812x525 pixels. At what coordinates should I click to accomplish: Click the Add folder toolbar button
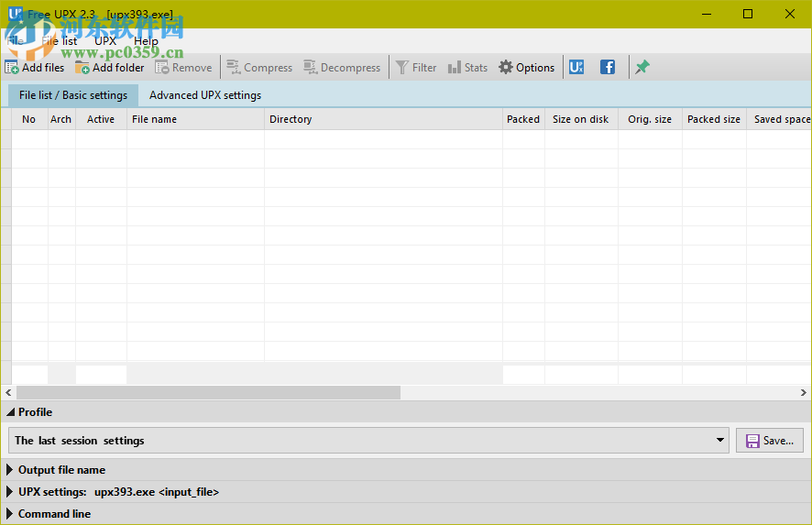click(x=109, y=67)
